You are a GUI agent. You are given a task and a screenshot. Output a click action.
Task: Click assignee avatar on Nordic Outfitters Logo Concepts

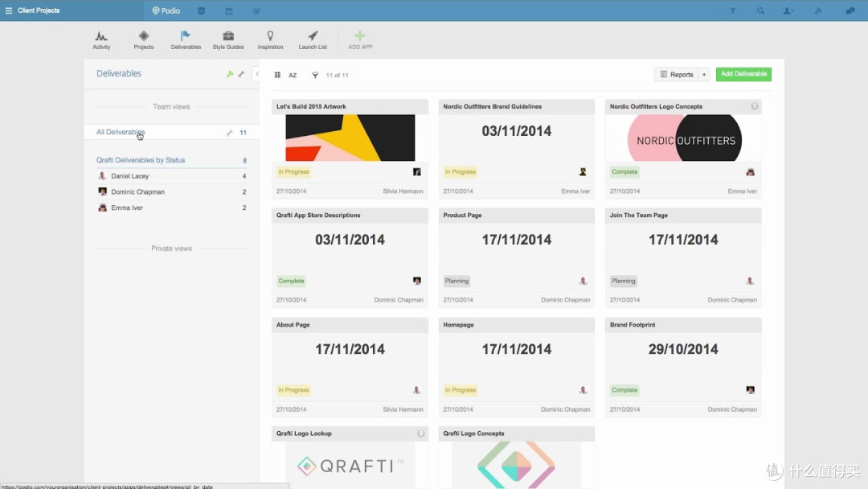point(750,172)
